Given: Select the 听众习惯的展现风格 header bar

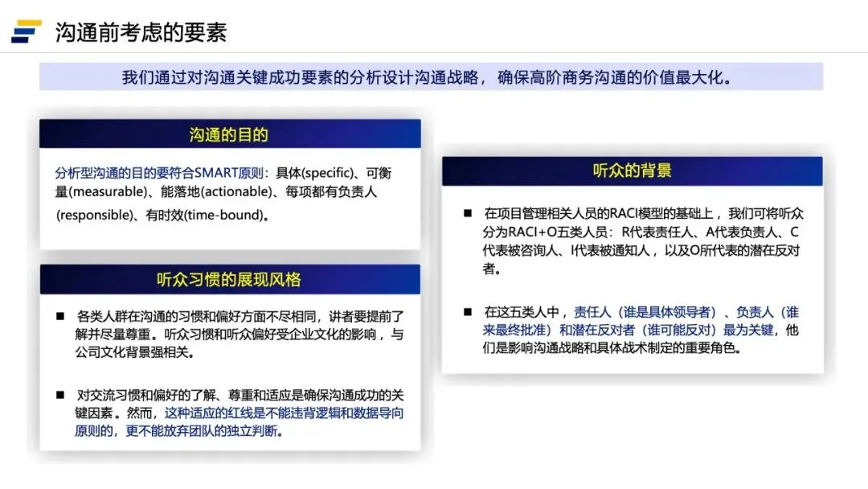Looking at the screenshot, I should click(x=230, y=279).
